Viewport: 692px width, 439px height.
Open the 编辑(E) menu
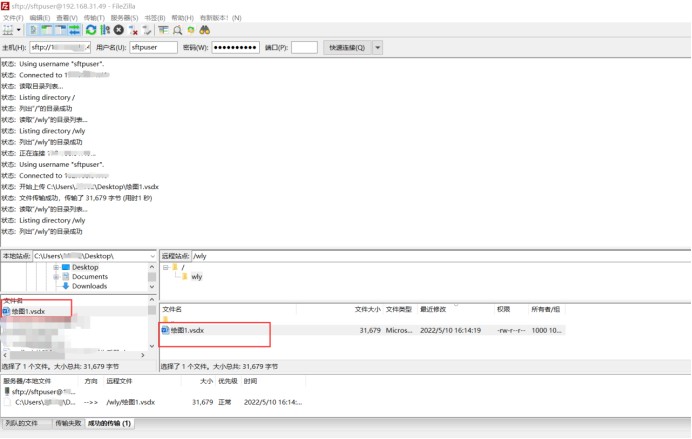[40, 18]
